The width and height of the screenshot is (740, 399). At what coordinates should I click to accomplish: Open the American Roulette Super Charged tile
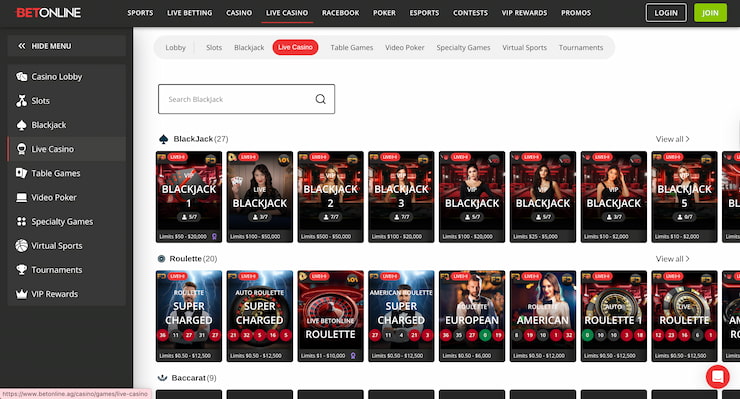coord(401,316)
